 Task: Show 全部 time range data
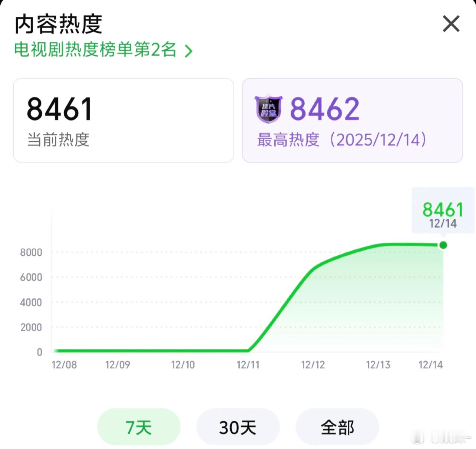[337, 427]
